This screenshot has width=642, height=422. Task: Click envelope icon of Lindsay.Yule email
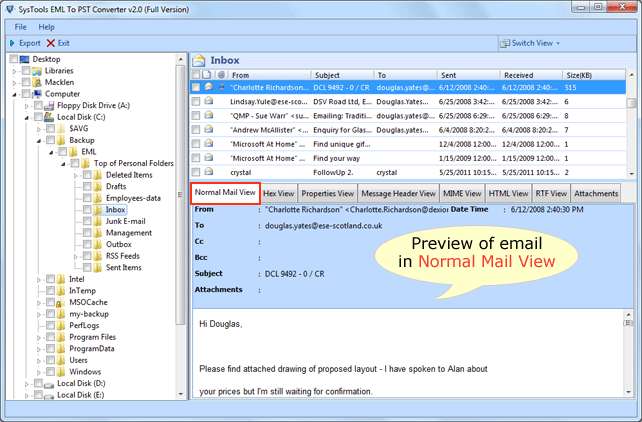[209, 101]
